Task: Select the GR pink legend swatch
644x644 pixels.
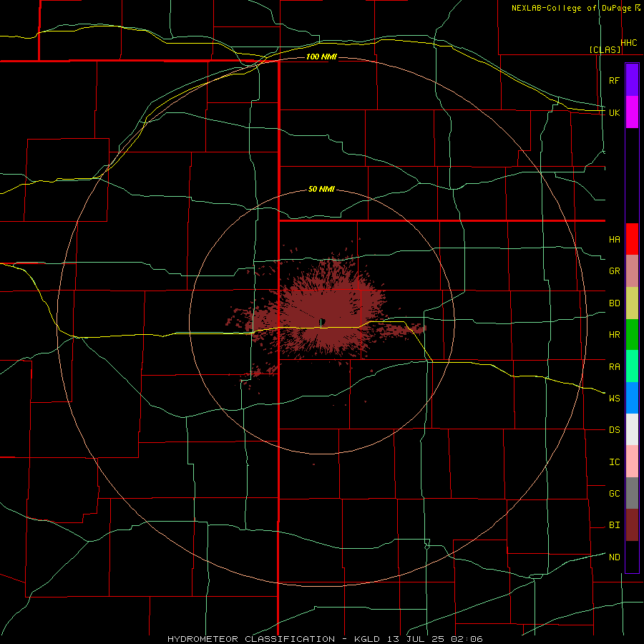Action: click(632, 271)
